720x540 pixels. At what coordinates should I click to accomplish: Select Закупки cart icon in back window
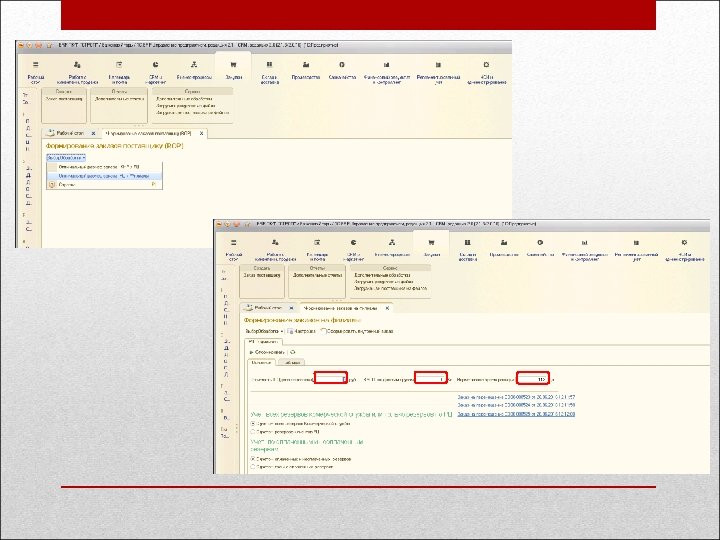point(233,65)
